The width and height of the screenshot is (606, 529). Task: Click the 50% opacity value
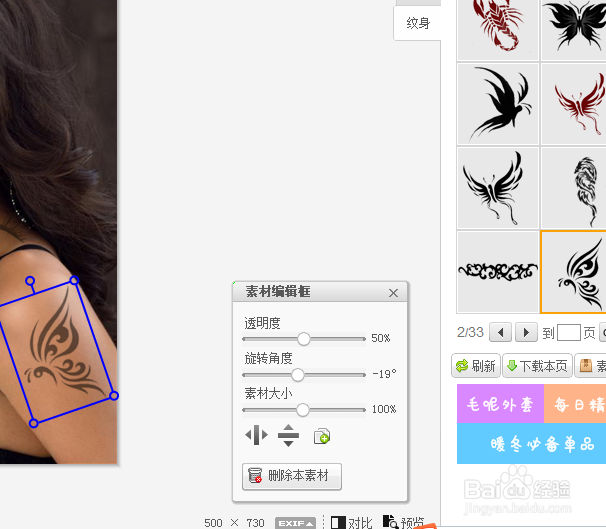381,338
